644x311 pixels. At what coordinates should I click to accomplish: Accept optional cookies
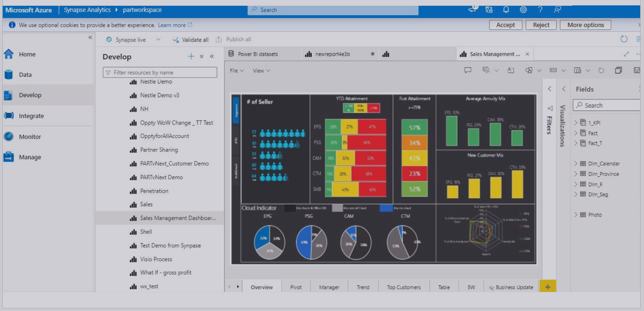pos(506,25)
